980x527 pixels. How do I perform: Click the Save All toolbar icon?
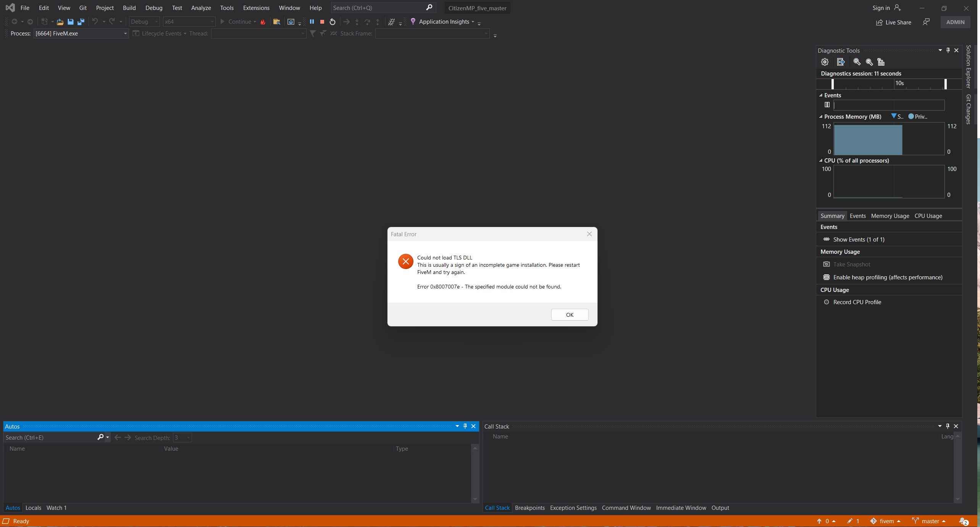point(81,22)
